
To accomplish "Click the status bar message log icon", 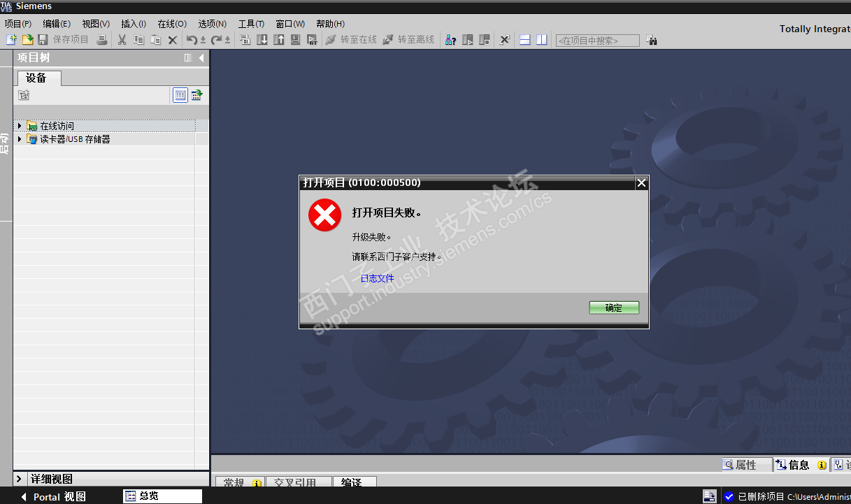I will (710, 496).
